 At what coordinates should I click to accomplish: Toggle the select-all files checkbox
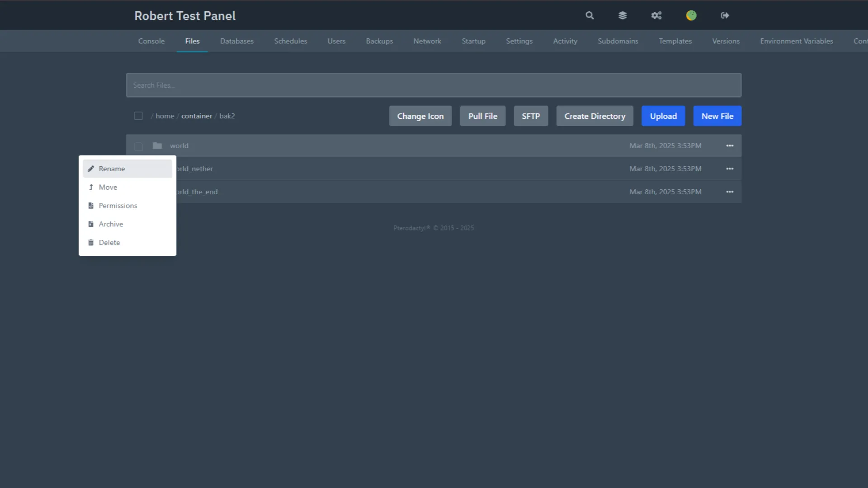[138, 116]
